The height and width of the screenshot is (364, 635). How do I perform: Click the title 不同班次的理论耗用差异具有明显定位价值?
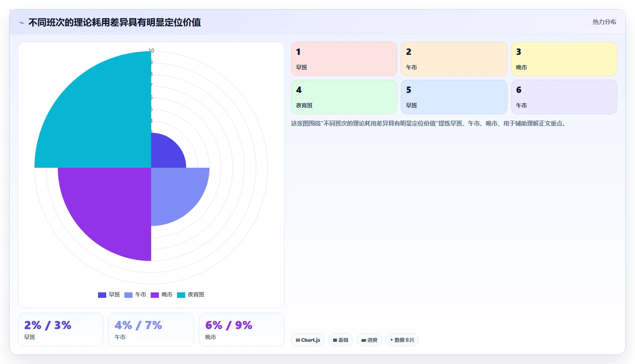click(114, 22)
